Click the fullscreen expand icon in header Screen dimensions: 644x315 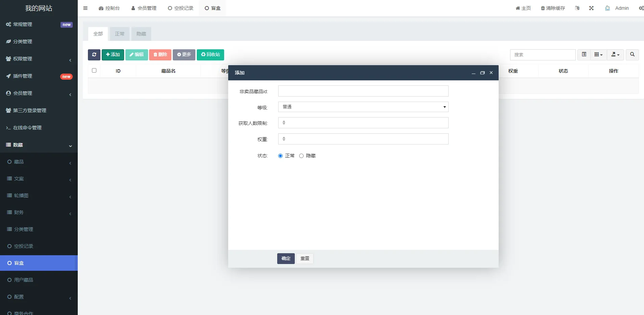click(591, 8)
